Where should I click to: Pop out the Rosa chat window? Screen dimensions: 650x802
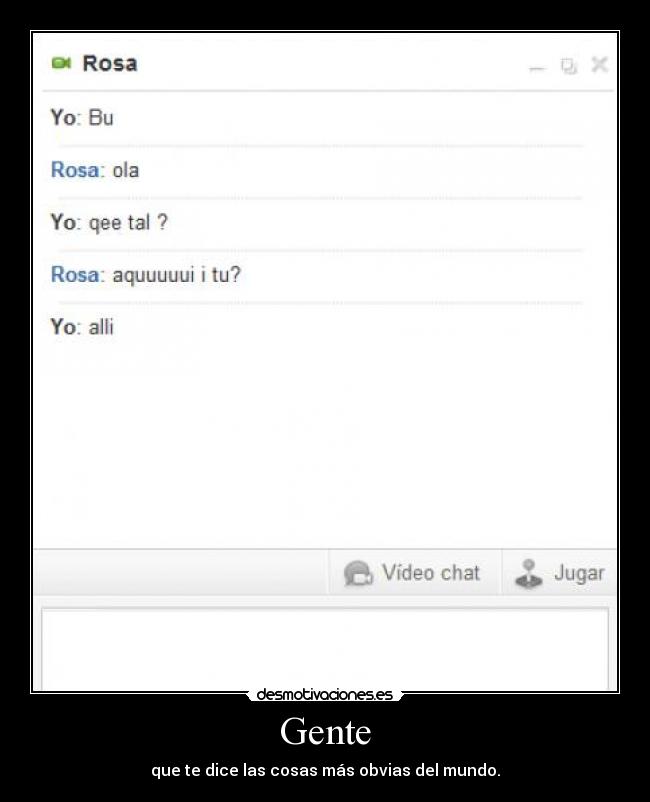pos(569,65)
